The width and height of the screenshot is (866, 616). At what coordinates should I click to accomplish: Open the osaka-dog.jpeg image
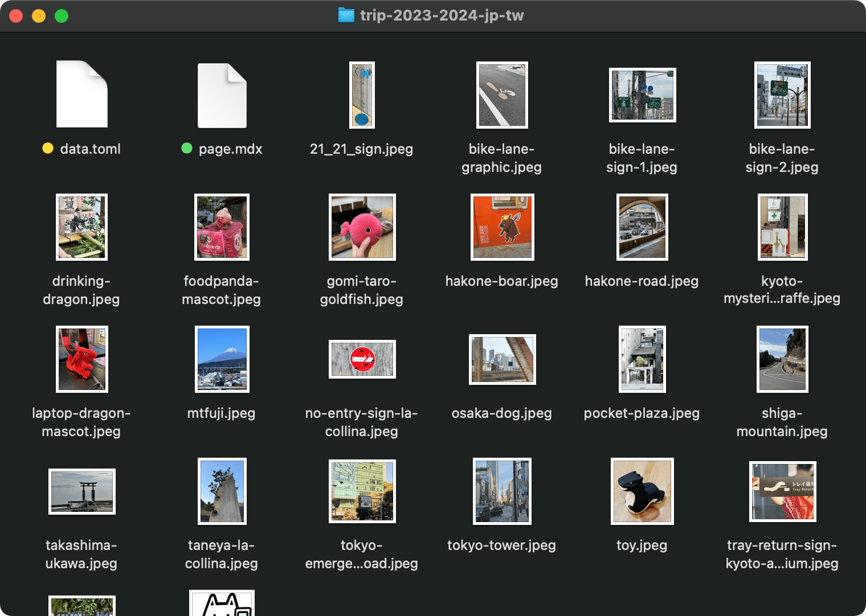click(502, 359)
